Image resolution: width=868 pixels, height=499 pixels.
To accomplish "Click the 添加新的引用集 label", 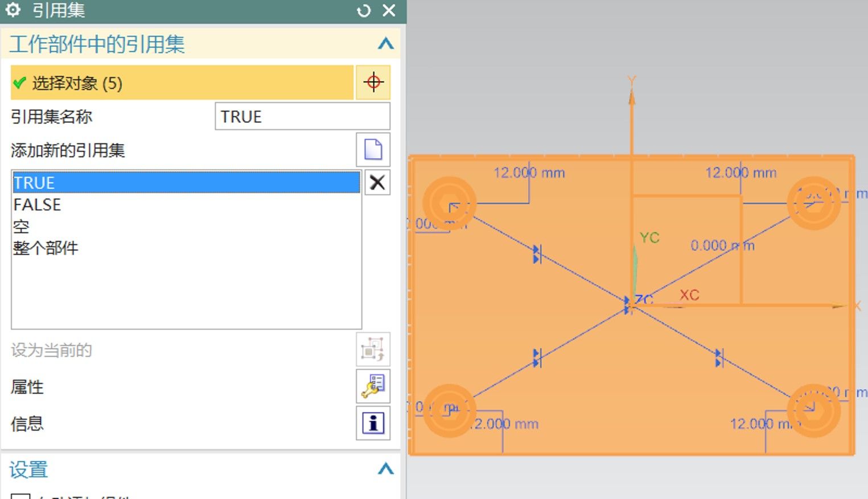I will (68, 150).
